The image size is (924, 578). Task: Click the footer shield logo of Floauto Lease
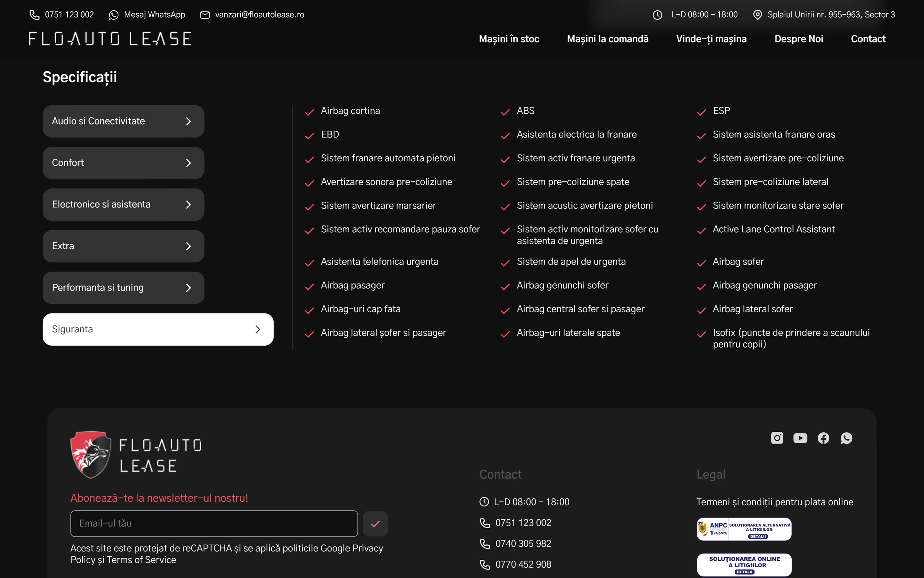pos(91,455)
